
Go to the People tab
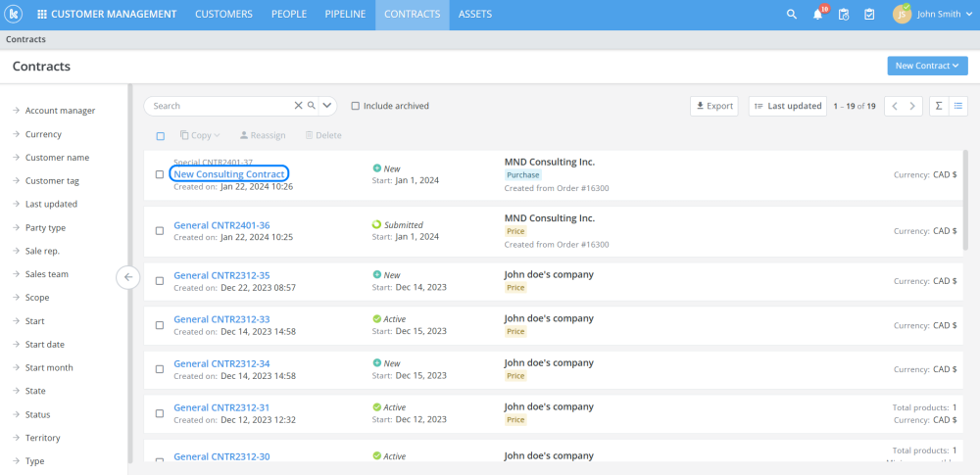tap(289, 15)
